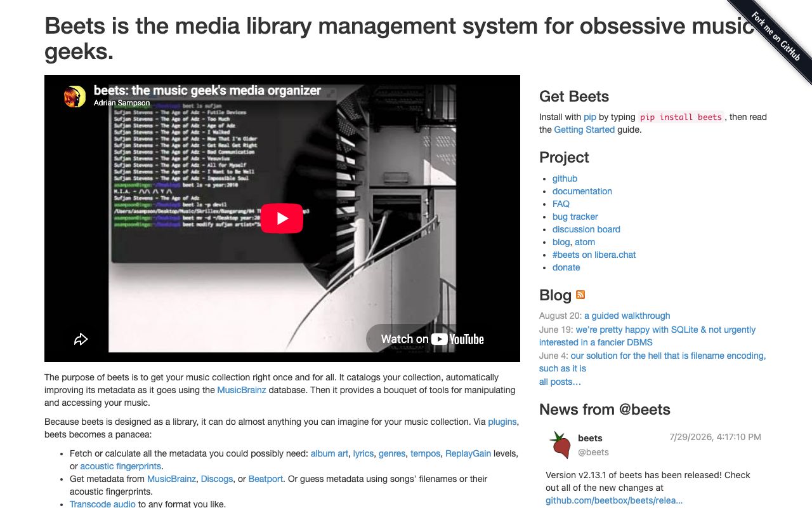812x508 pixels.
Task: Open the blog link in Project list
Action: point(561,242)
